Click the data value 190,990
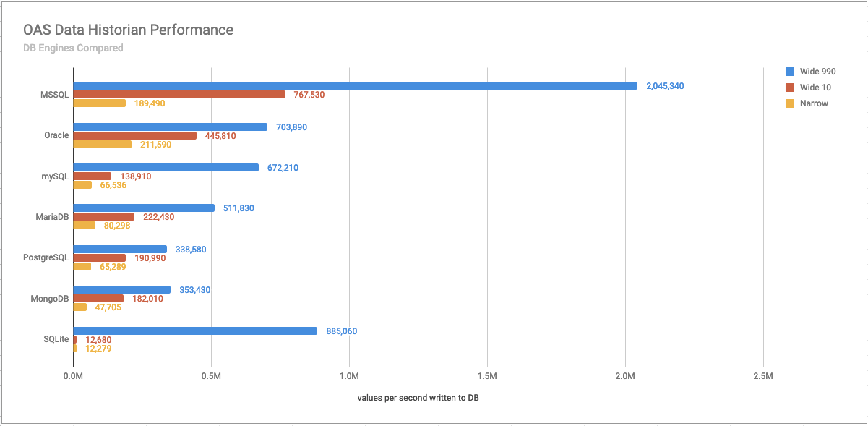Viewport: 868px width, 426px height. click(x=150, y=258)
